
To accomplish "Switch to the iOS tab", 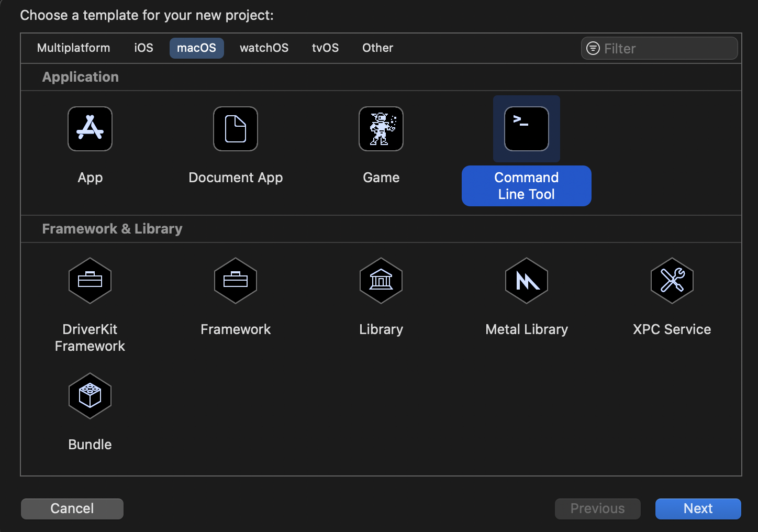I will 144,48.
